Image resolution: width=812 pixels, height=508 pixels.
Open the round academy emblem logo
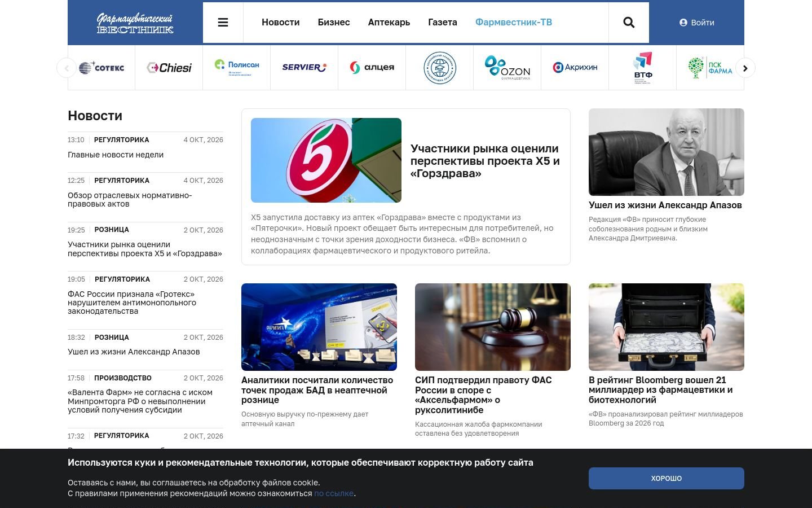point(440,68)
